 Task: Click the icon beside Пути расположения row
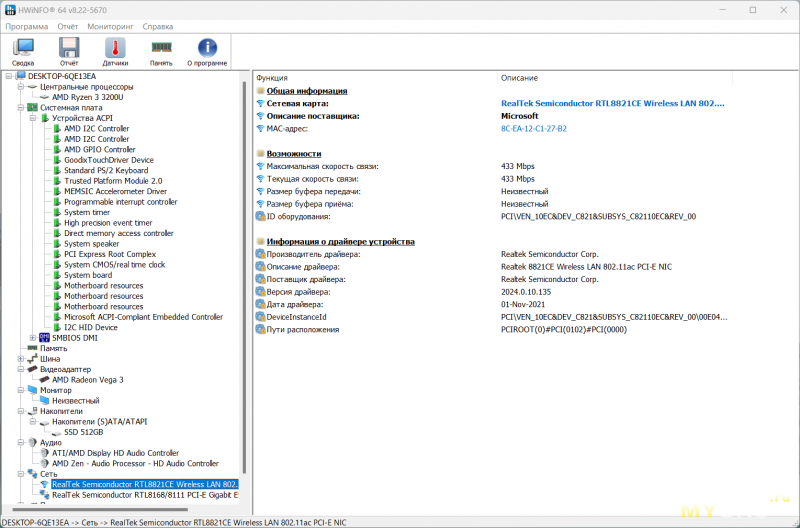click(260, 330)
